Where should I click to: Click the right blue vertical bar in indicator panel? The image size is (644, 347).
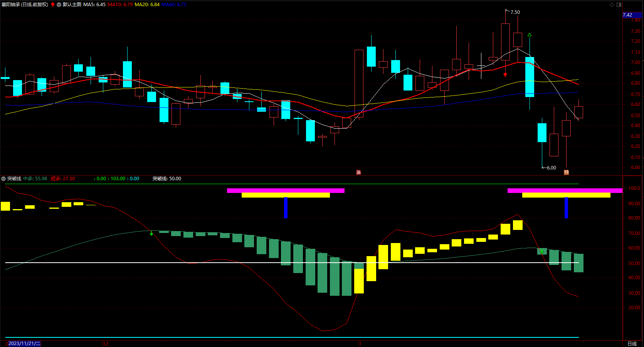566,208
